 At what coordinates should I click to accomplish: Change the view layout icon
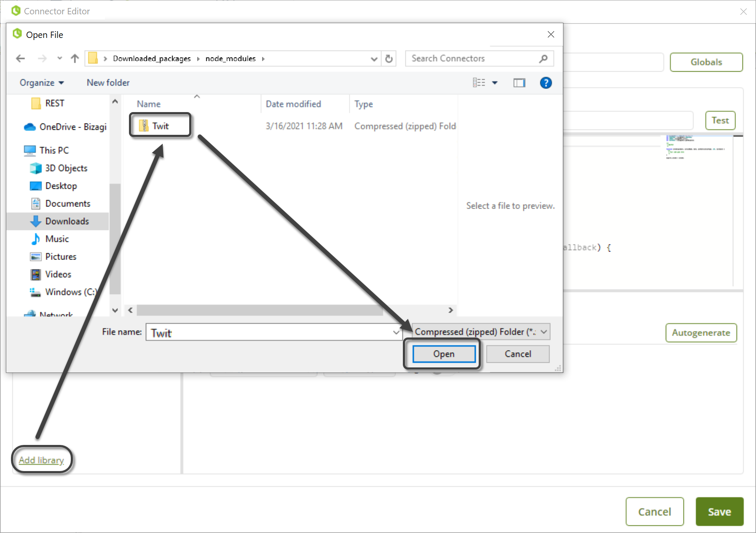[x=479, y=83]
